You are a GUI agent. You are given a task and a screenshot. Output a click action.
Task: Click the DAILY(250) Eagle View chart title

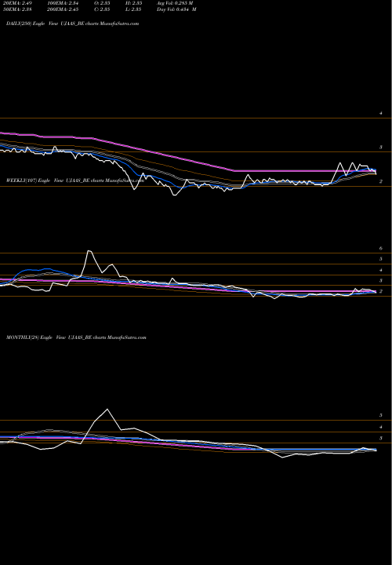pos(72,24)
